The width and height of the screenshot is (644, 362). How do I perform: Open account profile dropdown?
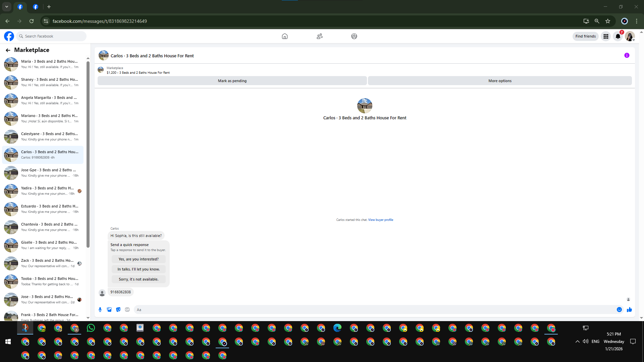pos(630,36)
